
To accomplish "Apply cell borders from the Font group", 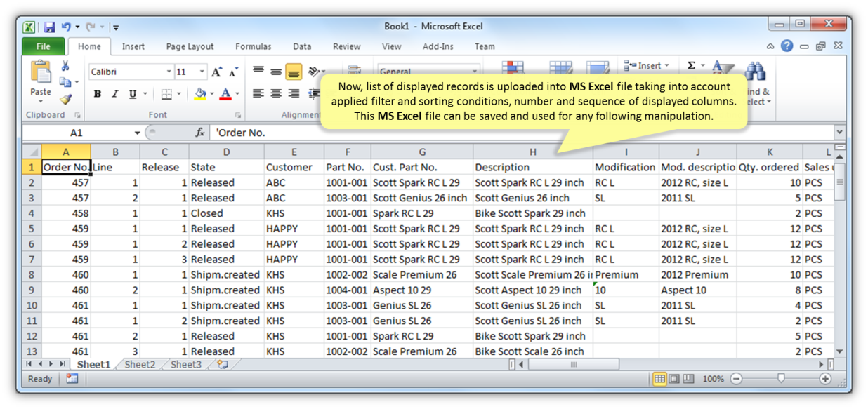I will click(166, 94).
